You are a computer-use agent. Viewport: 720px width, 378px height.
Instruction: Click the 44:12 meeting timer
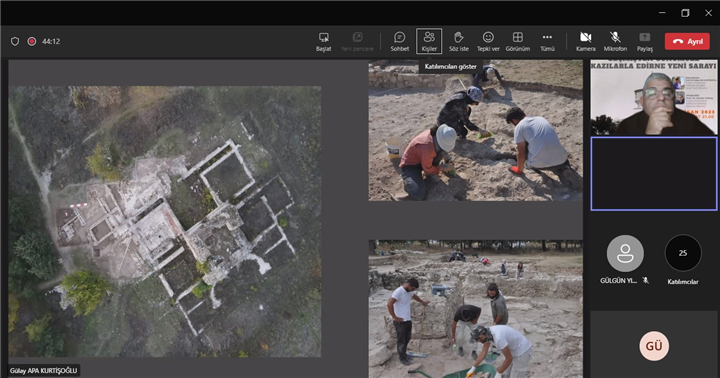point(51,41)
